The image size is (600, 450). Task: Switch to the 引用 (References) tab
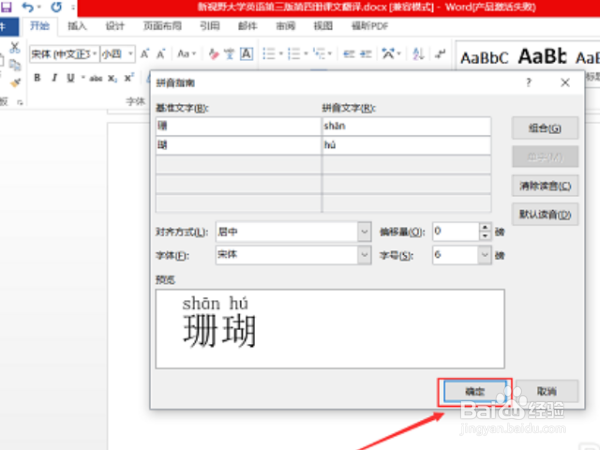click(x=210, y=26)
